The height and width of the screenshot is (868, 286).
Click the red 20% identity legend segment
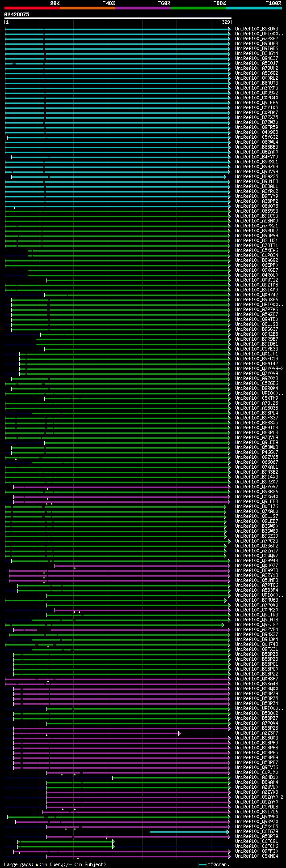coord(32,8)
